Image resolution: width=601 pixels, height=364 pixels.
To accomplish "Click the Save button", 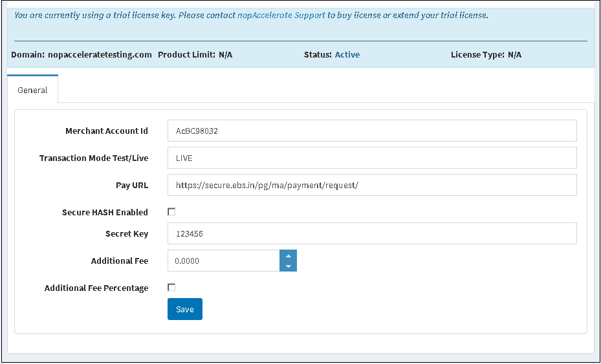I will [185, 309].
